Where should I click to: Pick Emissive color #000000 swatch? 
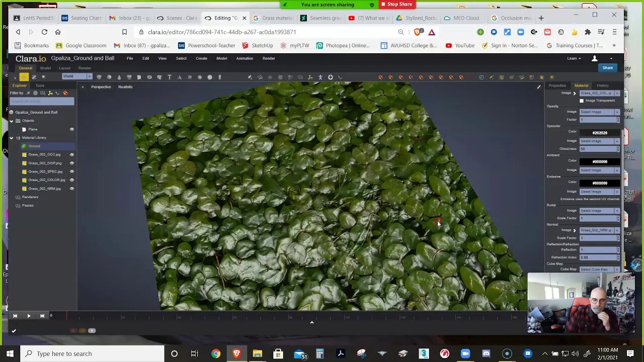(600, 183)
